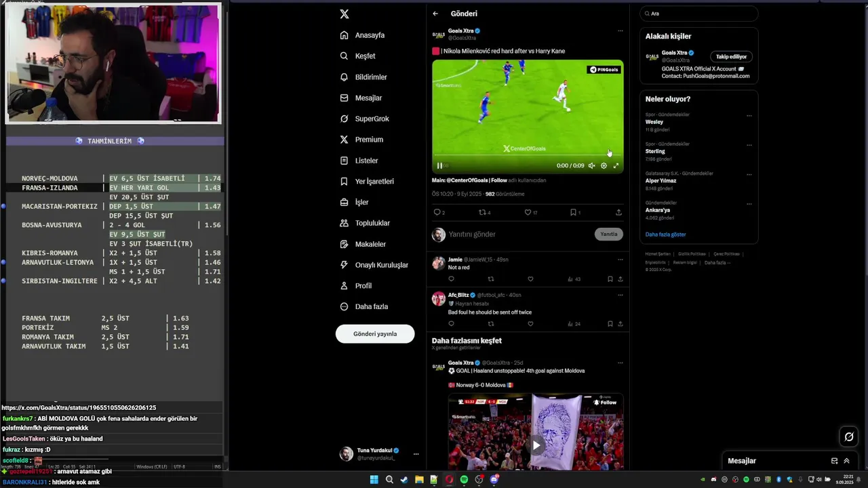This screenshot has width=868, height=488.
Task: Open Discord from the taskbar
Action: [x=494, y=480]
